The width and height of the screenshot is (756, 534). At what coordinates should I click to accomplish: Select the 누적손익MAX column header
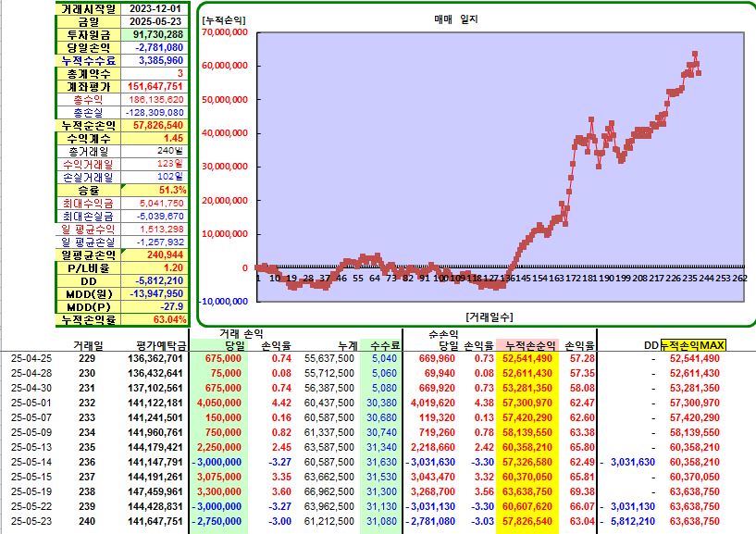coord(693,345)
